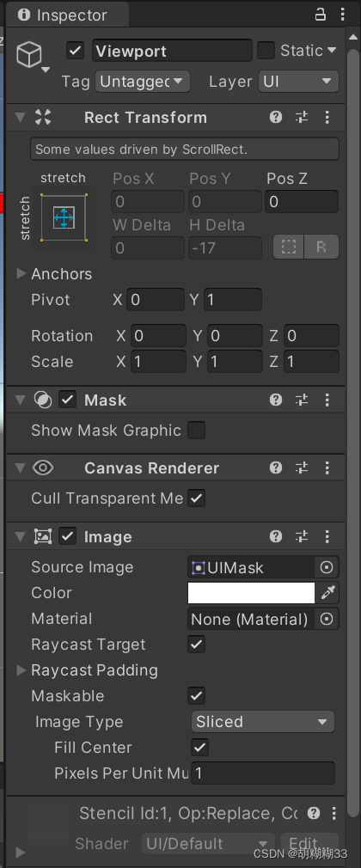
Task: Open Mask component preset settings icon
Action: (x=302, y=400)
